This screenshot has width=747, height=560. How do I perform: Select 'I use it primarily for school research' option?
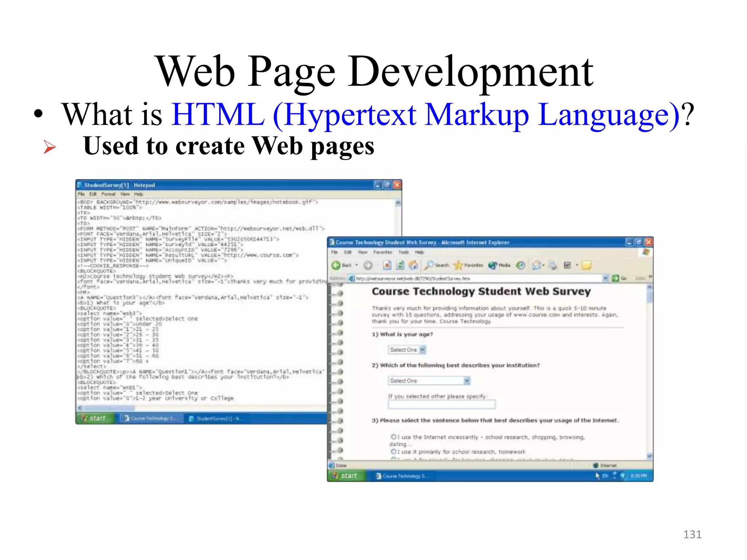[x=393, y=451]
